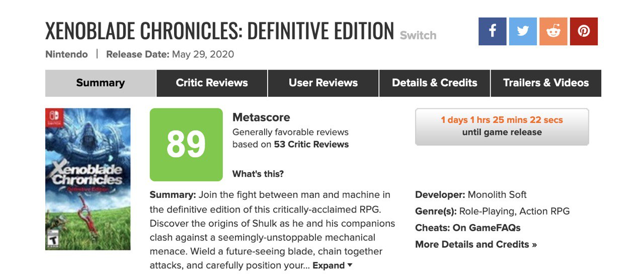This screenshot has width=644, height=279.
Task: Go to the Details & Credits tab
Action: 434,83
